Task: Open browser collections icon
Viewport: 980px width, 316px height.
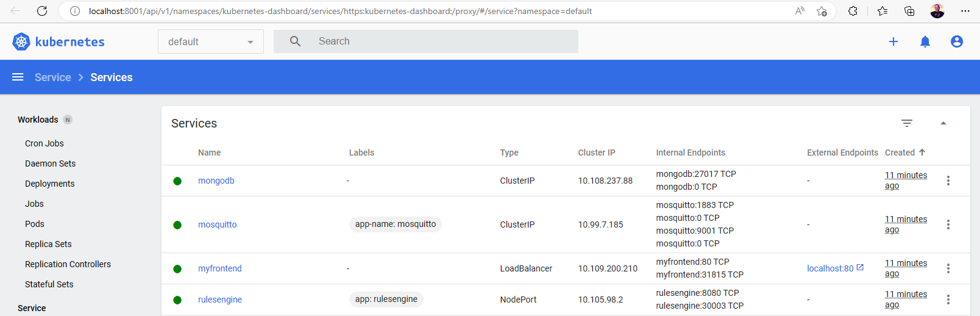Action: pos(909,11)
